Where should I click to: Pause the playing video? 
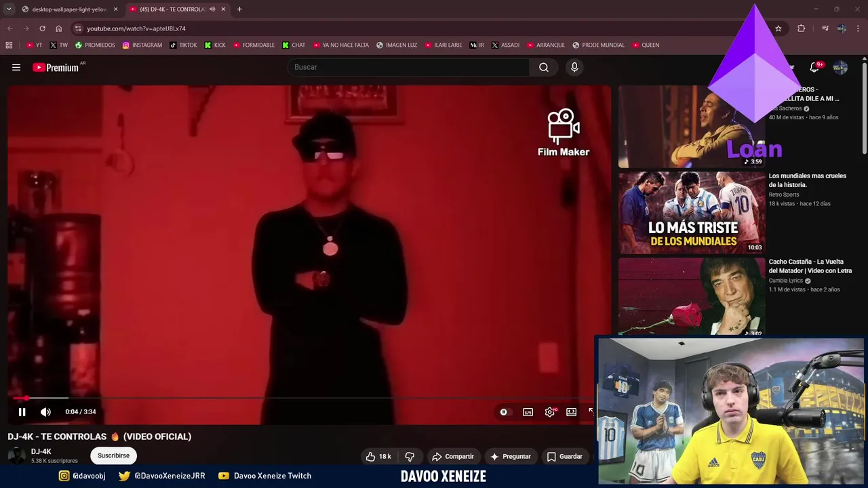(22, 411)
